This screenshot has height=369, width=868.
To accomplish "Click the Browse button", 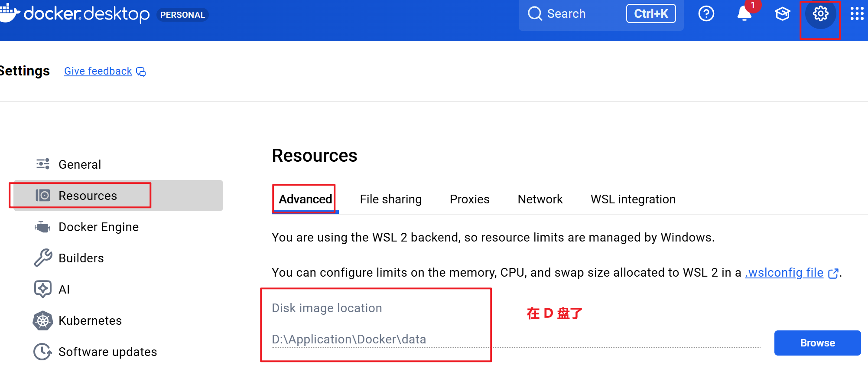I will 817,343.
